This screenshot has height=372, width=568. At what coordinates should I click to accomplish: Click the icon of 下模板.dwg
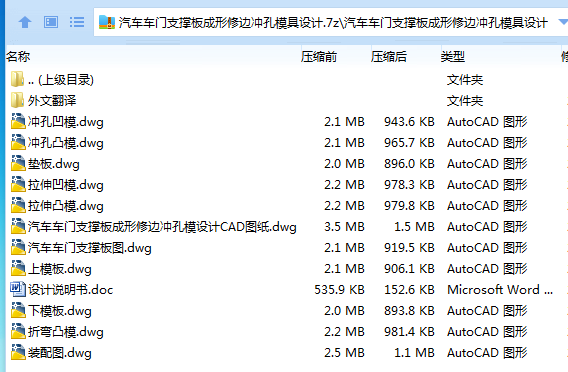18,310
